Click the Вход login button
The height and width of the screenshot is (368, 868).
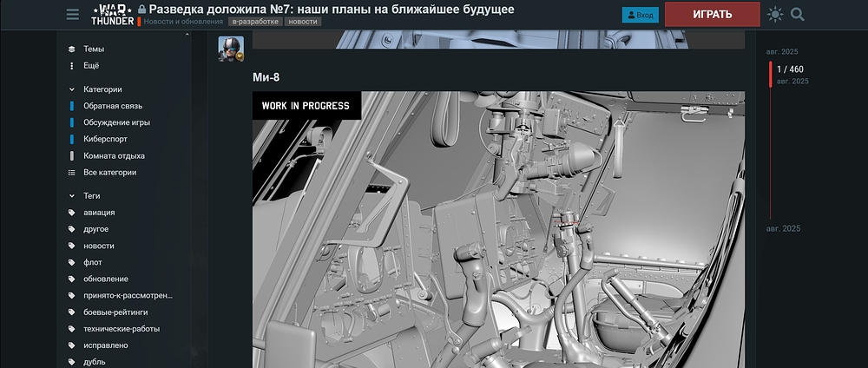tap(640, 15)
